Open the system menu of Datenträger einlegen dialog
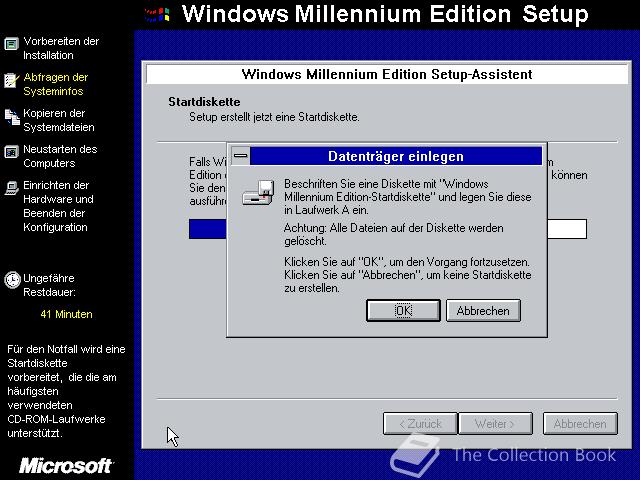 point(240,156)
